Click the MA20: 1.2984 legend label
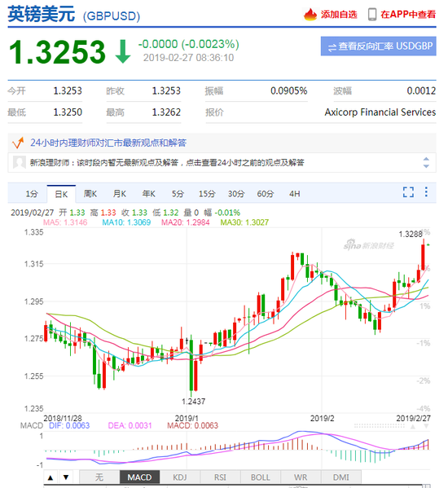Viewport: 448px width, 488px height. pyautogui.click(x=186, y=222)
